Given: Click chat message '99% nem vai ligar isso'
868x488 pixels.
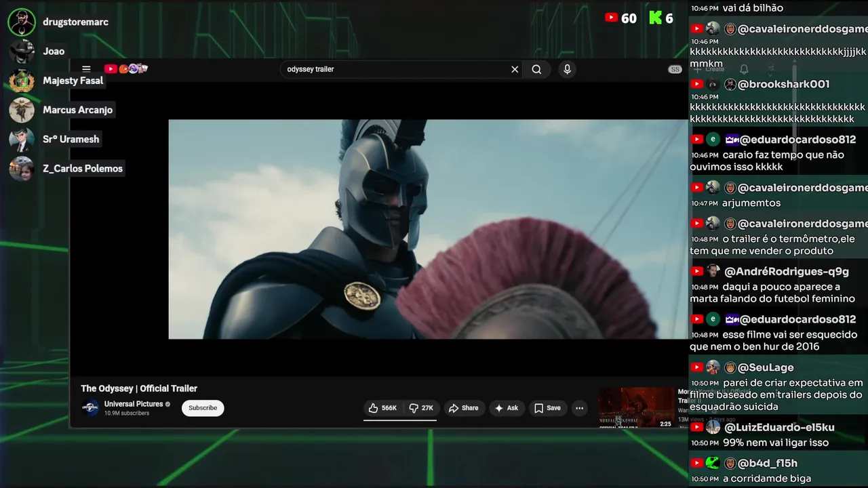Looking at the screenshot, I should (776, 443).
